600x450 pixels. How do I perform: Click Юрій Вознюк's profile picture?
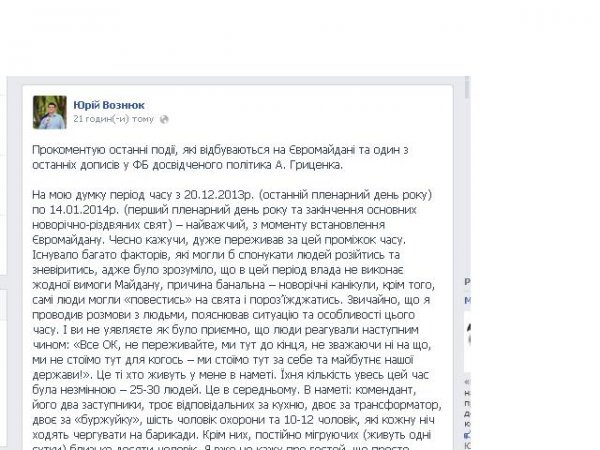tap(50, 112)
